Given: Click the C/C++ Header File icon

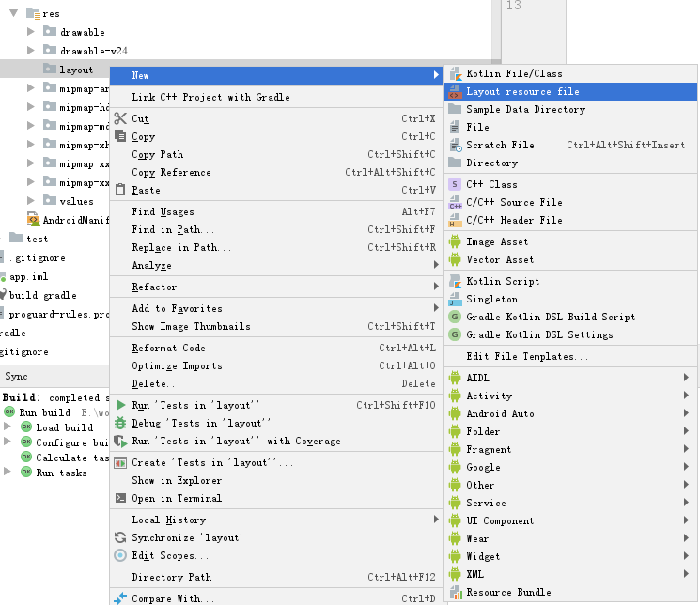Looking at the screenshot, I should 455,220.
